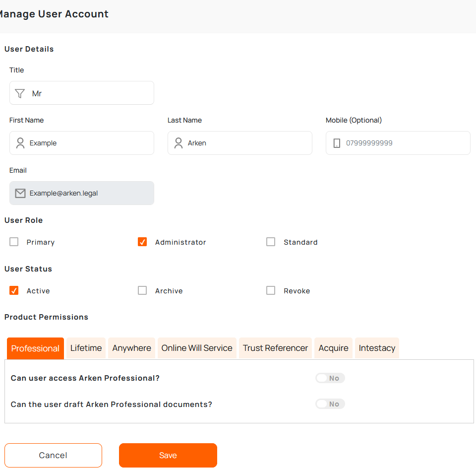Click into the Mobile number input field
Image resolution: width=476 pixels, height=472 pixels.
[x=404, y=143]
